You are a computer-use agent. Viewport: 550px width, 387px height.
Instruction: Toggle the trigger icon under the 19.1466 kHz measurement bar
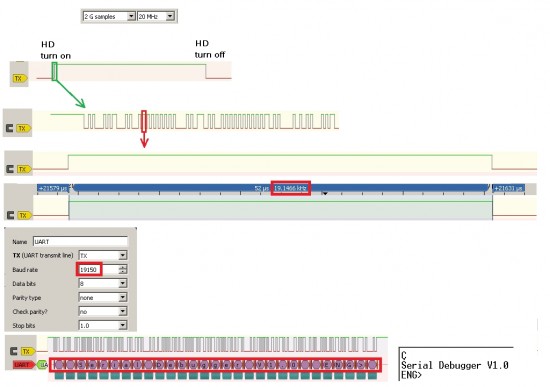tap(11, 215)
